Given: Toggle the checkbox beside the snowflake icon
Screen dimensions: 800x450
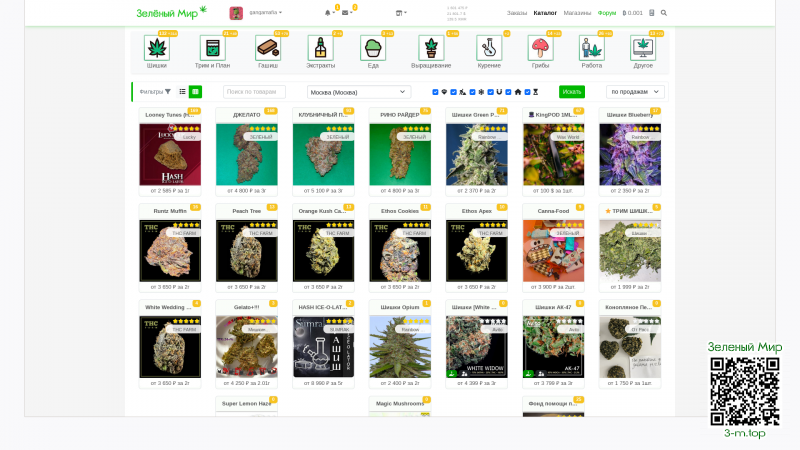Looking at the screenshot, I should point(473,92).
